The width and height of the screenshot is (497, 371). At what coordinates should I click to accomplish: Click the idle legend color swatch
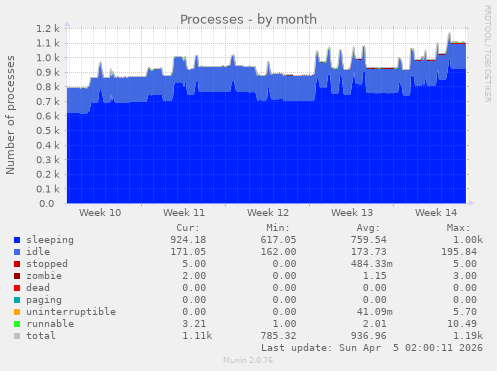(x=17, y=252)
